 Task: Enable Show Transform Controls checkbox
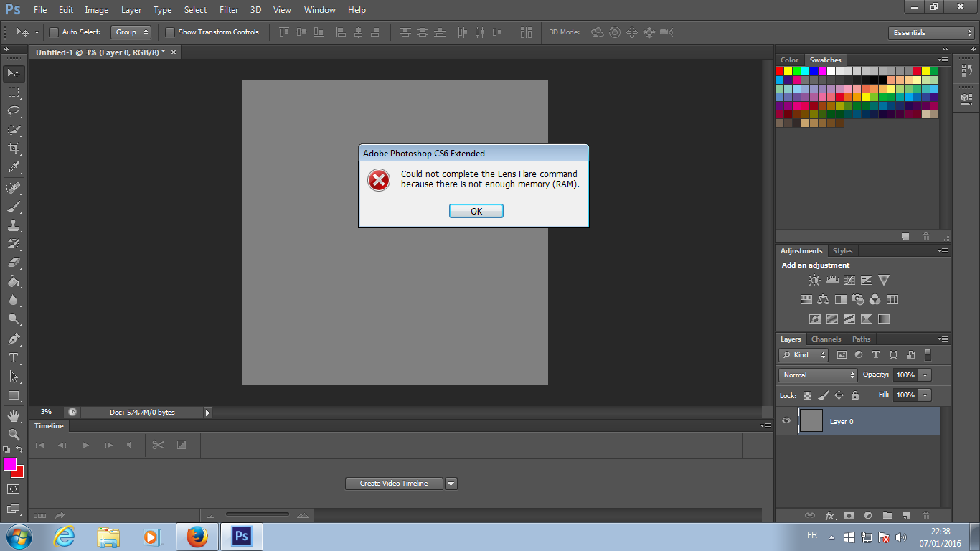[x=170, y=32]
